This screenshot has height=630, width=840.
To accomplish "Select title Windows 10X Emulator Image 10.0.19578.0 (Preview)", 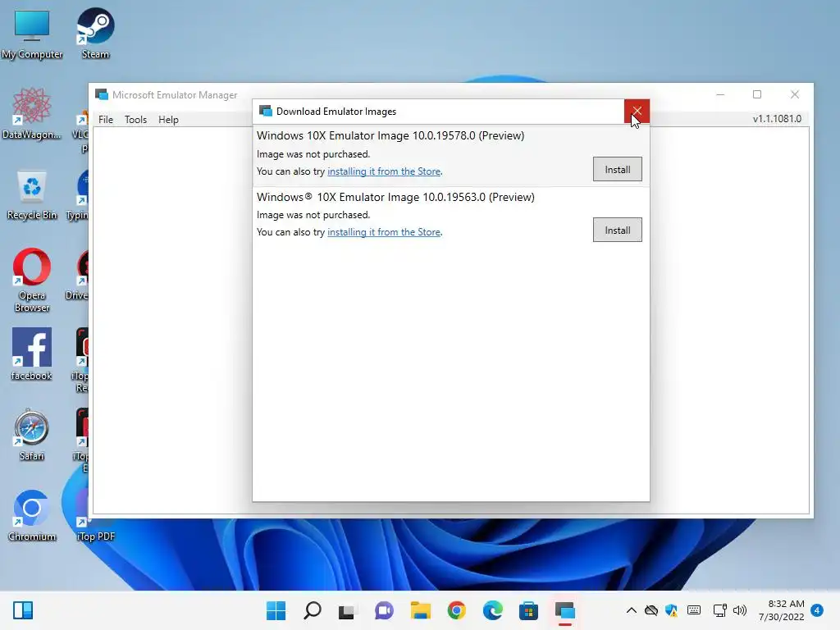I will [x=390, y=135].
